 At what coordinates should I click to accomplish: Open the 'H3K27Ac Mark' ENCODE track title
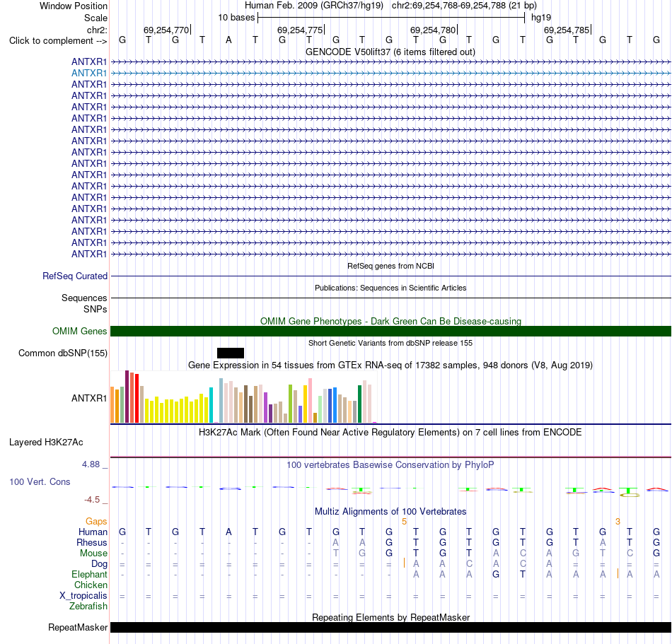coord(390,433)
